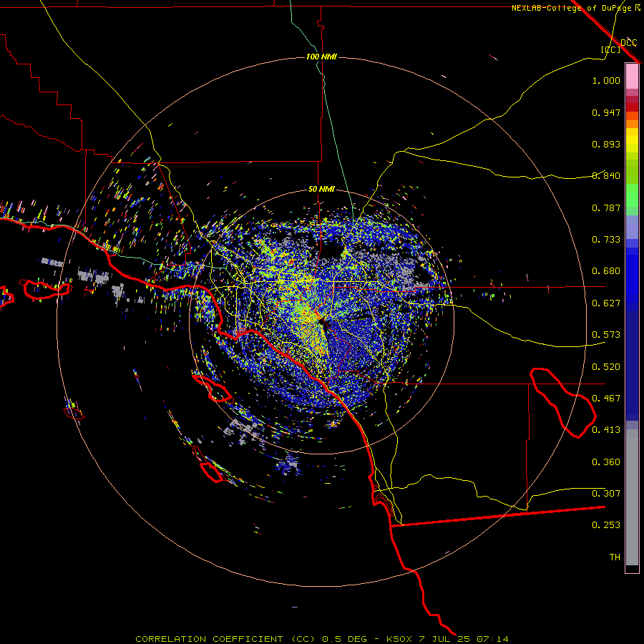Click the 0.787 scale value
Image resolution: width=644 pixels, height=644 pixels.
click(606, 208)
